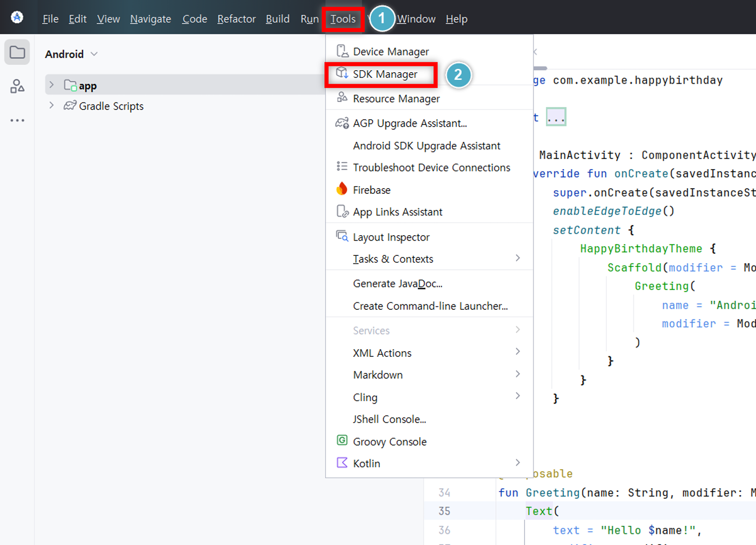
Task: Select the SDK Manager icon
Action: tap(342, 74)
